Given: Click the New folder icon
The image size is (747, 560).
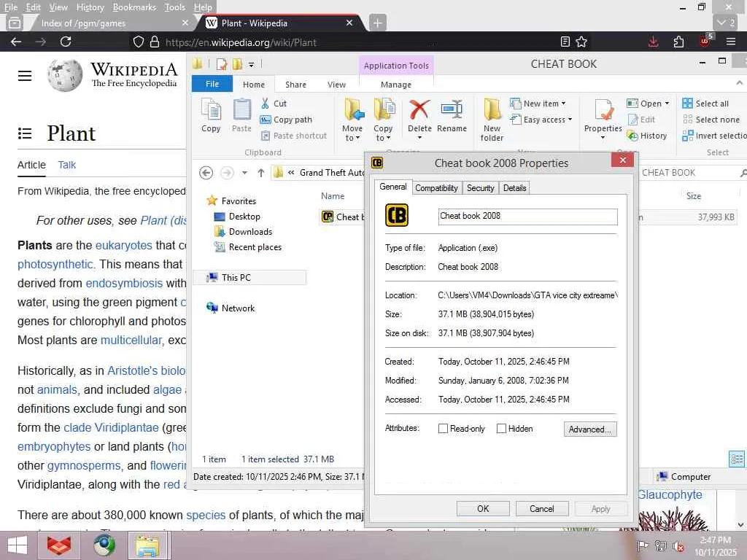Looking at the screenshot, I should [492, 109].
